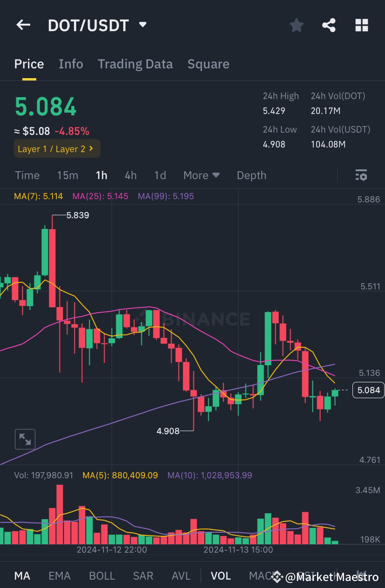Viewport: 385px width, 588px height.
Task: Click the 5.084 current price label
Action: pos(368,390)
